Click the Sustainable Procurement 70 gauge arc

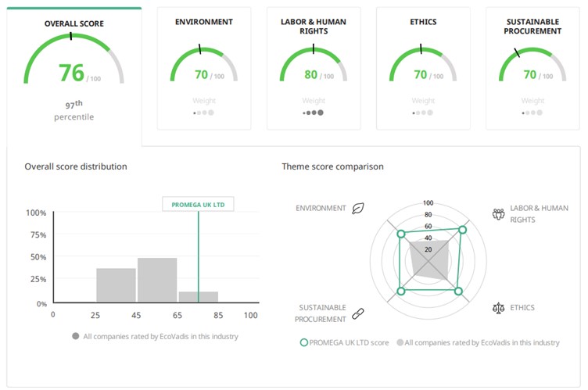tap(532, 64)
